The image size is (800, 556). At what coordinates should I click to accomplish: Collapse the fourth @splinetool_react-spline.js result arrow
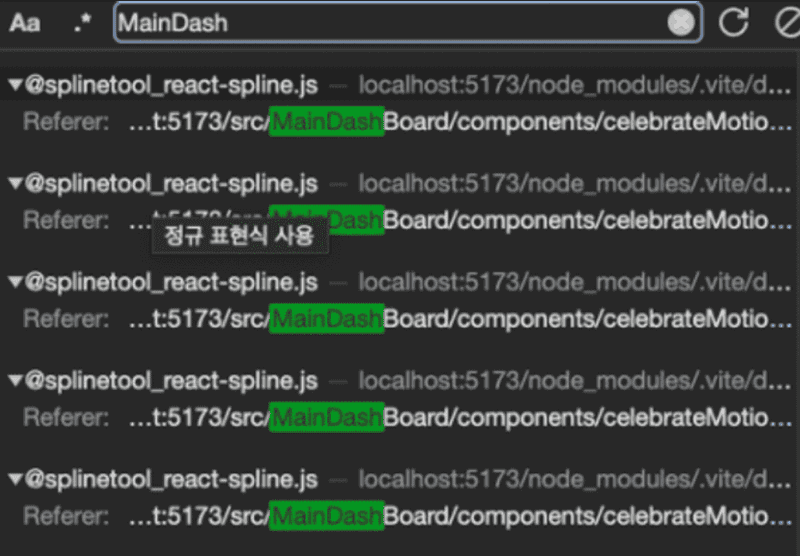(14, 381)
